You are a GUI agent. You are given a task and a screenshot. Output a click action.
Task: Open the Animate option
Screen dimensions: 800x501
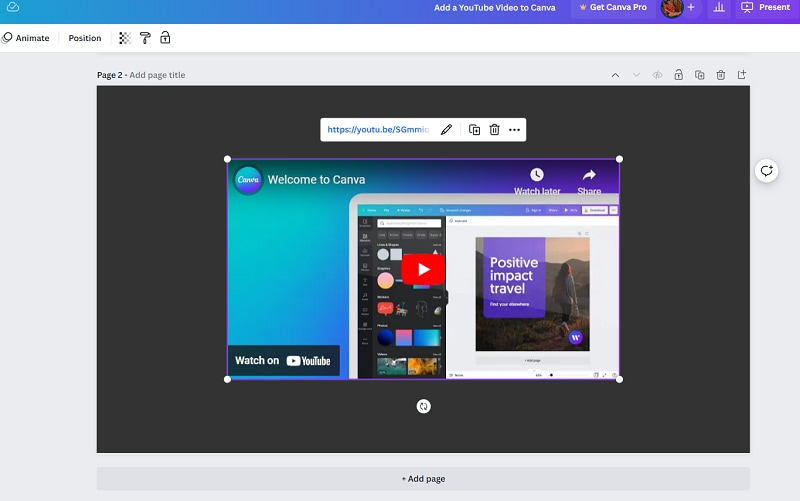click(26, 38)
